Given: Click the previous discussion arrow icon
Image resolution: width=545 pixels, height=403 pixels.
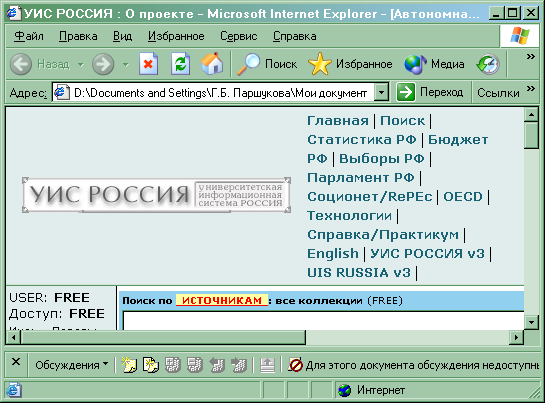Looking at the screenshot, I should [217, 365].
